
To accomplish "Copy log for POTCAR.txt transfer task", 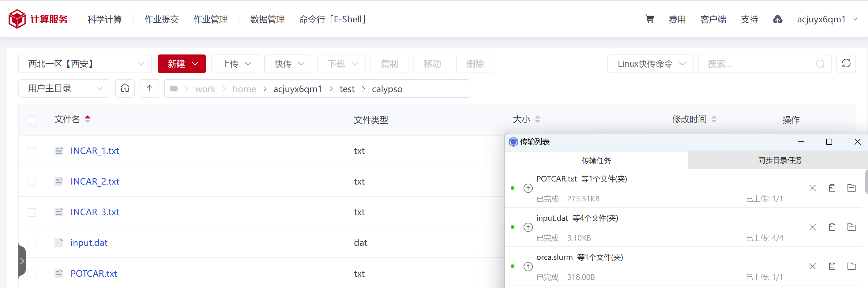I will [x=832, y=188].
